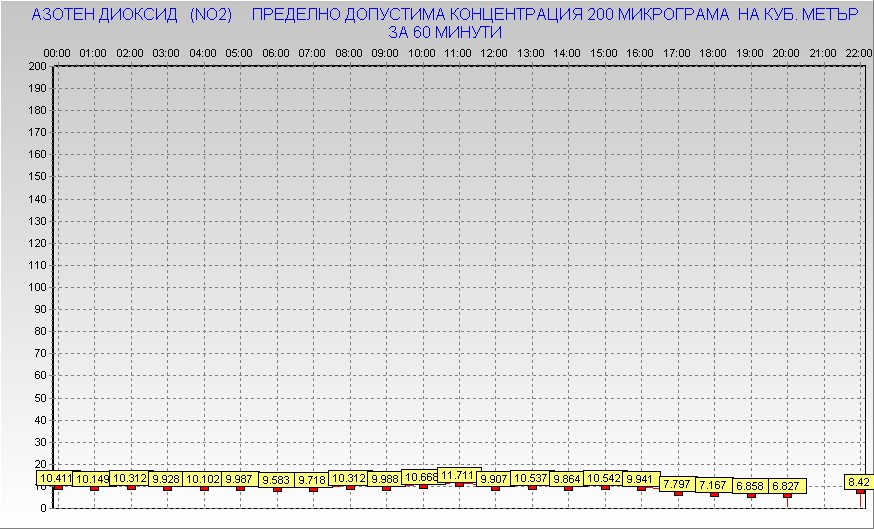The height and width of the screenshot is (529, 874).
Task: Click the 8.42 label at chart edge
Action: 858,482
